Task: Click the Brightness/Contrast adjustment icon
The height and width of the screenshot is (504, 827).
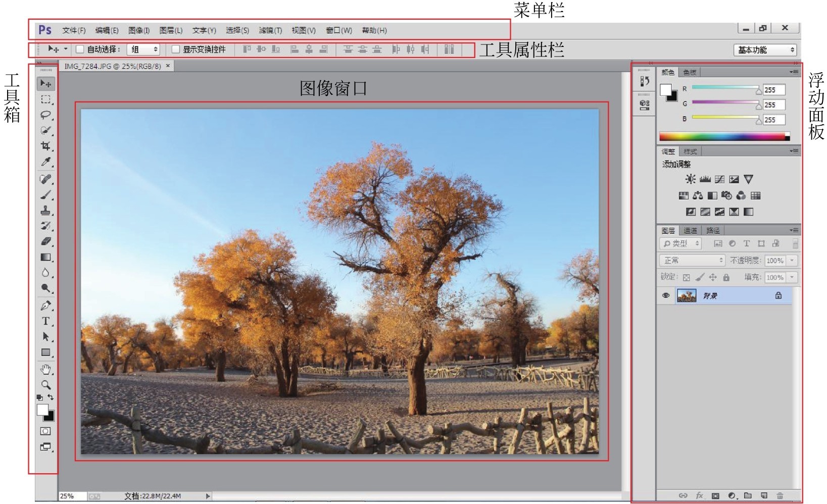Action: [x=690, y=179]
